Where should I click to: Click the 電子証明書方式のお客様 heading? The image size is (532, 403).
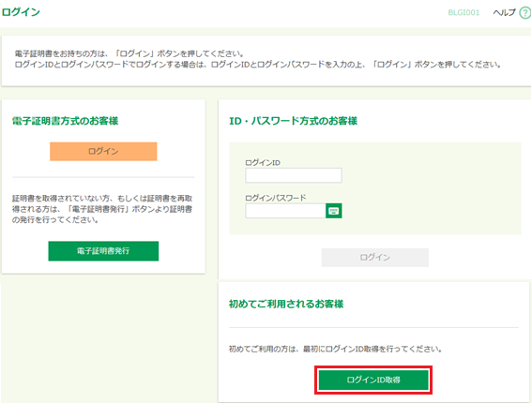(65, 121)
